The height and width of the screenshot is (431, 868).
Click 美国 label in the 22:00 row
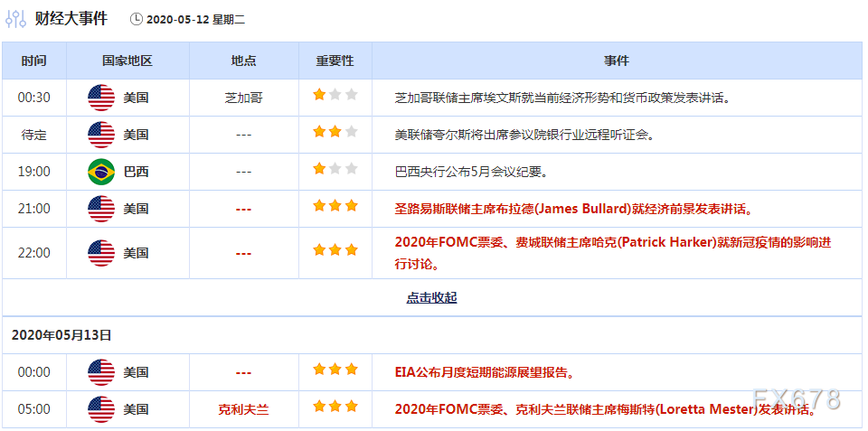(137, 253)
